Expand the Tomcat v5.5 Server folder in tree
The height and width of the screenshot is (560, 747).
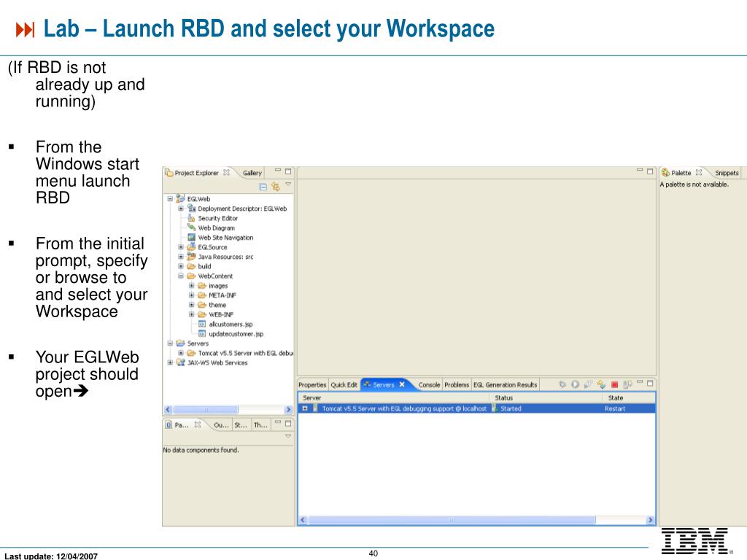(181, 353)
